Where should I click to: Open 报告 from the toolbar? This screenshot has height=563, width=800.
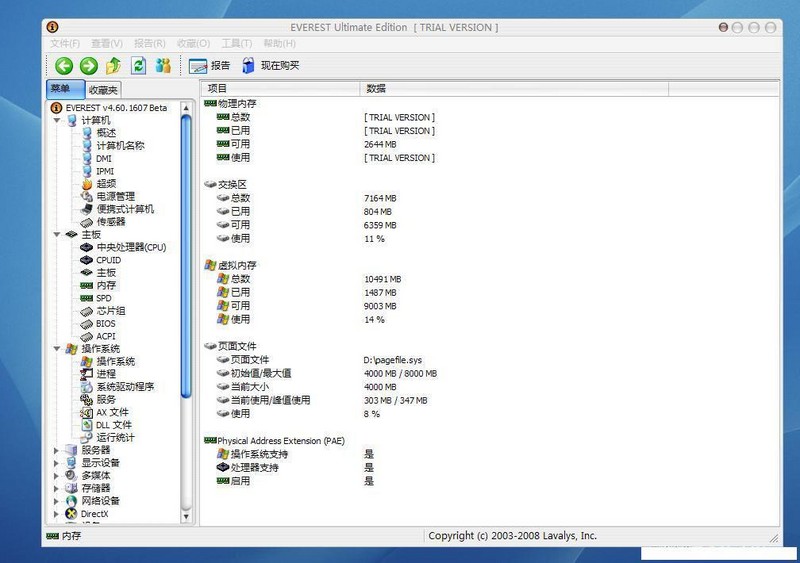[209, 65]
